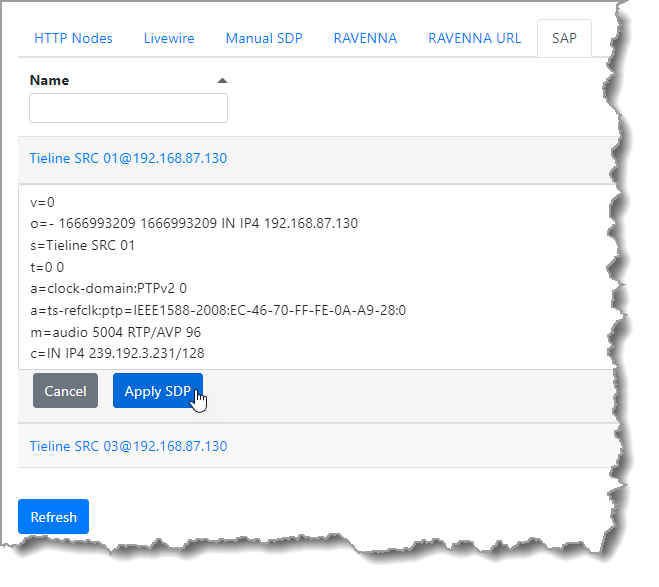Go to the RAVENNA tab

(x=364, y=38)
